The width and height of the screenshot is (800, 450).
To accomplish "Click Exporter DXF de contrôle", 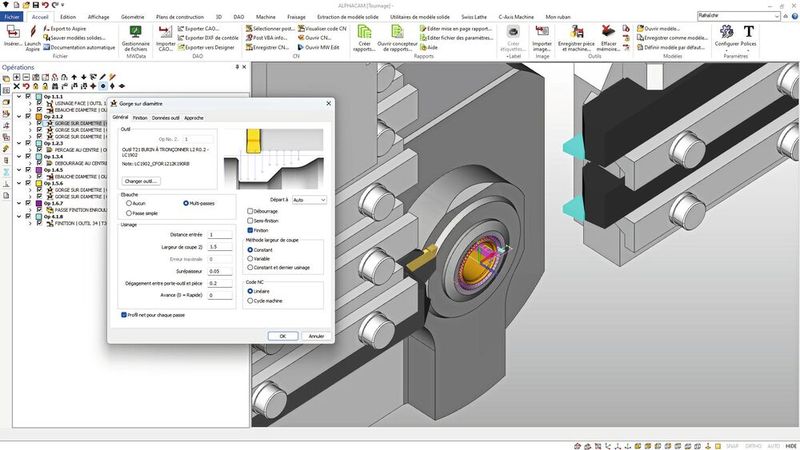I will point(208,38).
